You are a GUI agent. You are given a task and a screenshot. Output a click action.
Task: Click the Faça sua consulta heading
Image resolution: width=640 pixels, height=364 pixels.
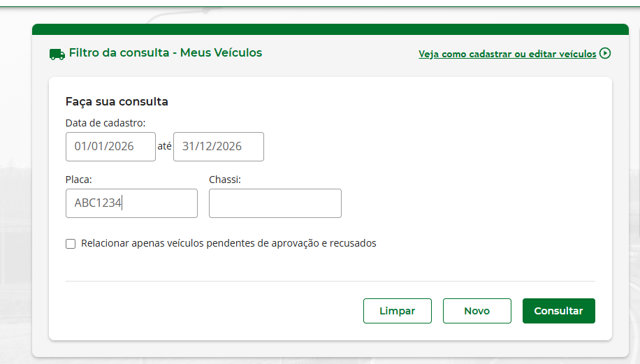click(x=117, y=101)
